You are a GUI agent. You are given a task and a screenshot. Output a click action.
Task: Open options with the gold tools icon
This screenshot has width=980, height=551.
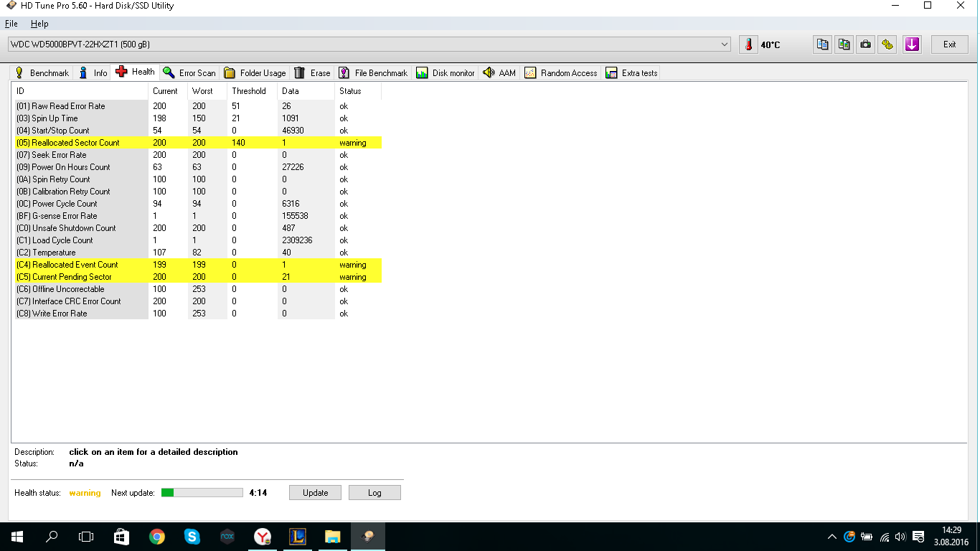[x=888, y=44]
